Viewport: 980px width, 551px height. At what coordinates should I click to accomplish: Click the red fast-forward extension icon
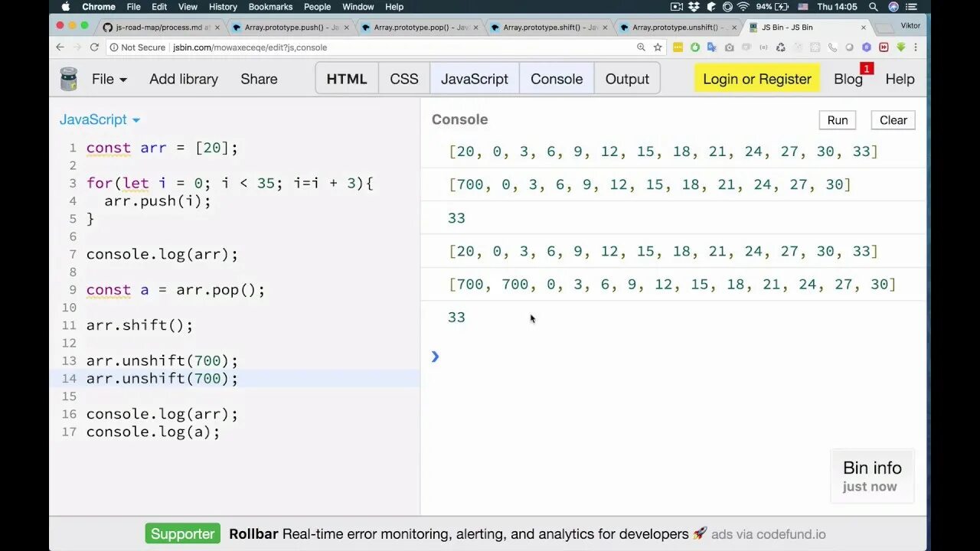click(x=884, y=47)
